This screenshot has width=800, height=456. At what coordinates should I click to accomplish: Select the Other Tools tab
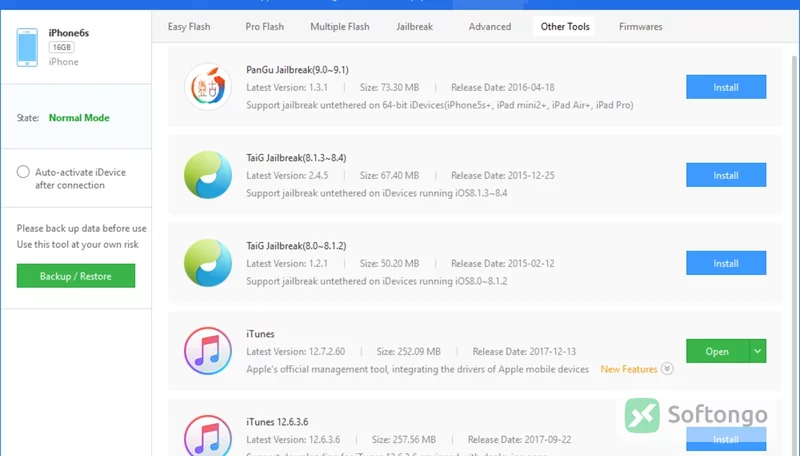click(565, 27)
